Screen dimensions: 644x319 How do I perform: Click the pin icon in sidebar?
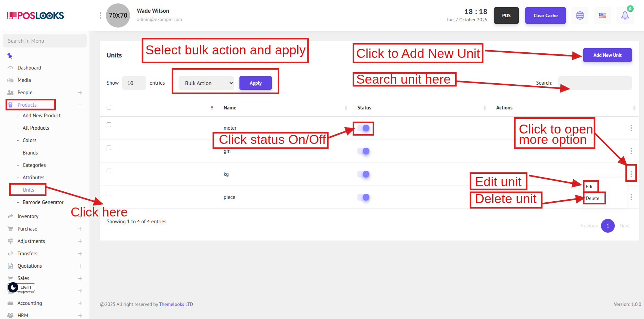(x=10, y=56)
